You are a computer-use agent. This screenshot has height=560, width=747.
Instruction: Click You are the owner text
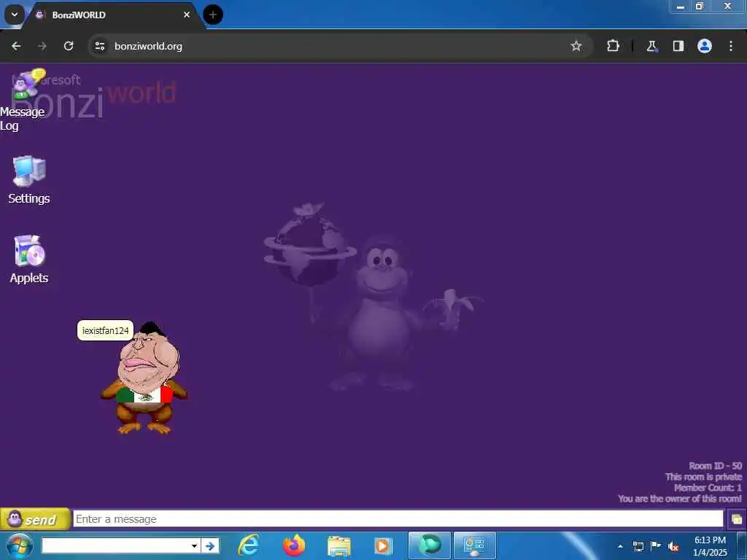tap(679, 499)
